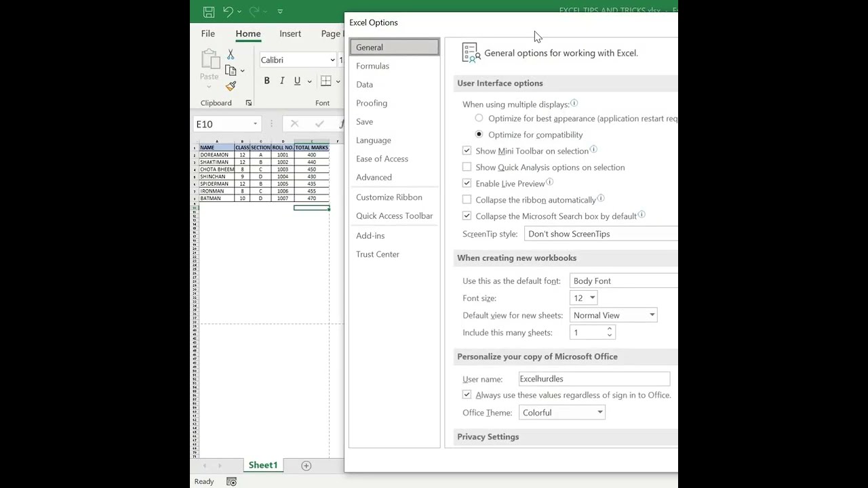Screen dimensions: 868x488
Task: Click the formula bar Cancel X icon
Action: pos(294,124)
